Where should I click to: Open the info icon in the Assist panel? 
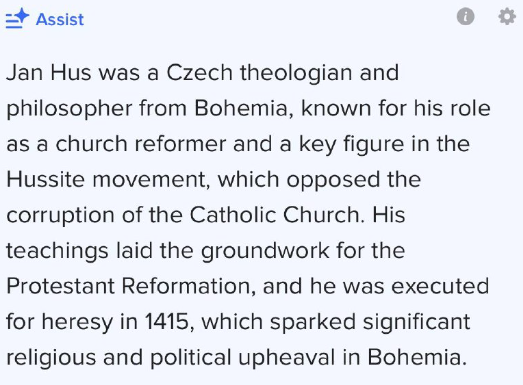(x=465, y=16)
